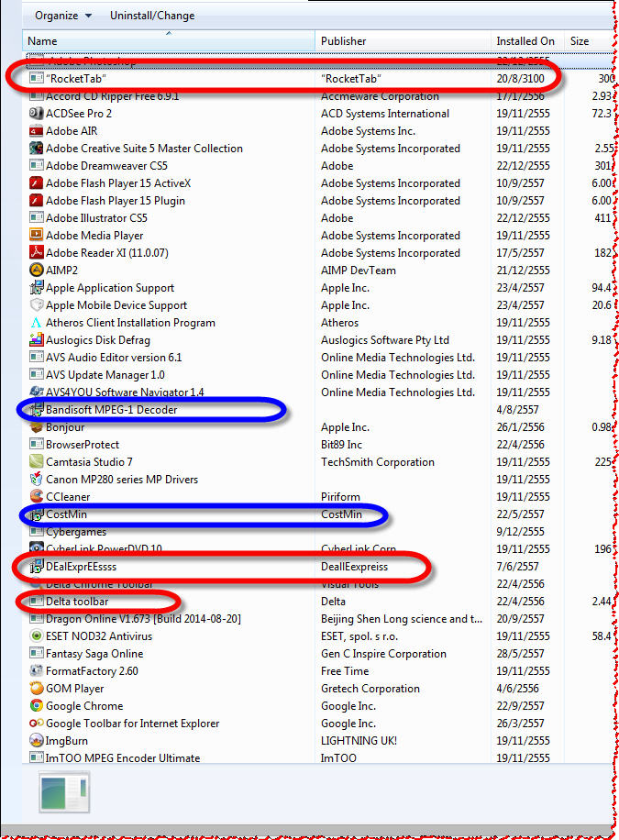Click Google Toolbar for Internet Explorer icon
The height and width of the screenshot is (840, 619).
(37, 724)
